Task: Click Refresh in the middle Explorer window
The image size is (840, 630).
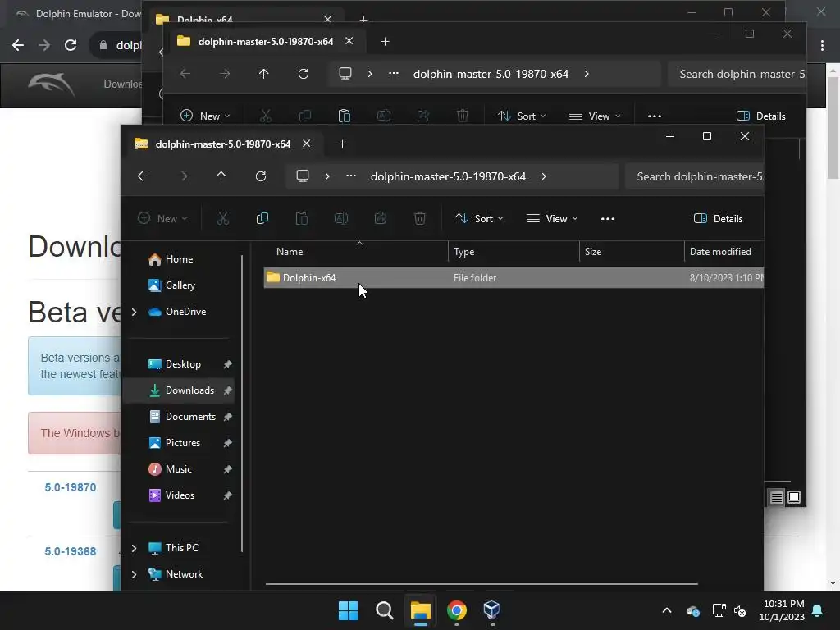Action: [x=304, y=74]
